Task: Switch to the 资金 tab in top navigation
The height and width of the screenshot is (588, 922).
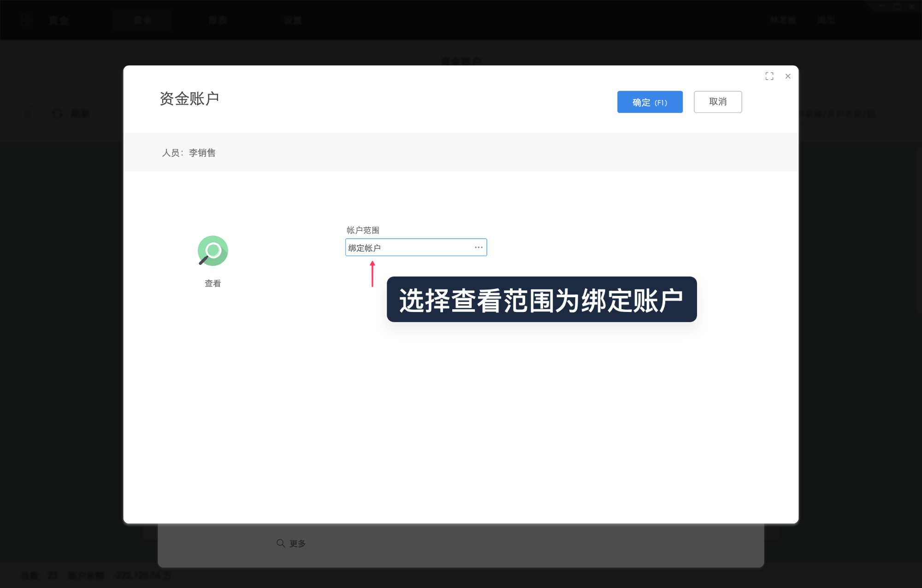Action: (x=143, y=20)
